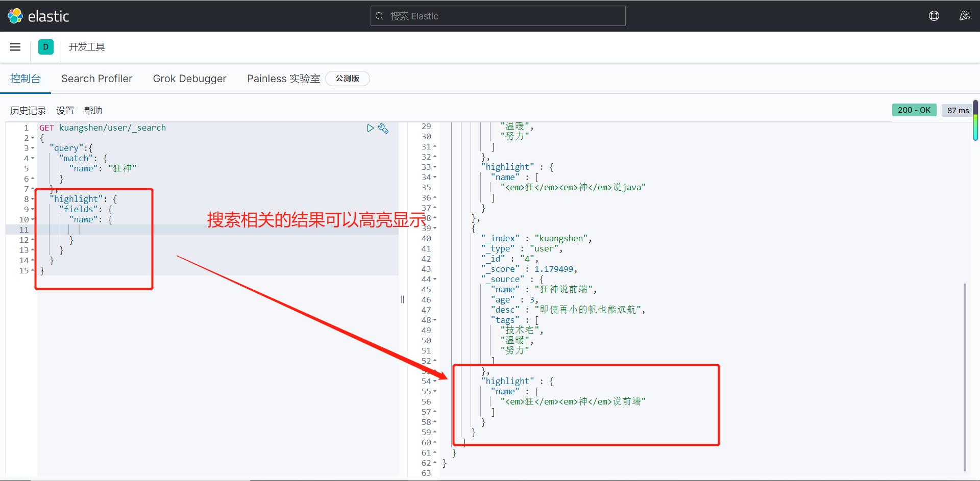This screenshot has width=980, height=481.
Task: Click the "_id" : "4" response line
Action: coord(509,259)
